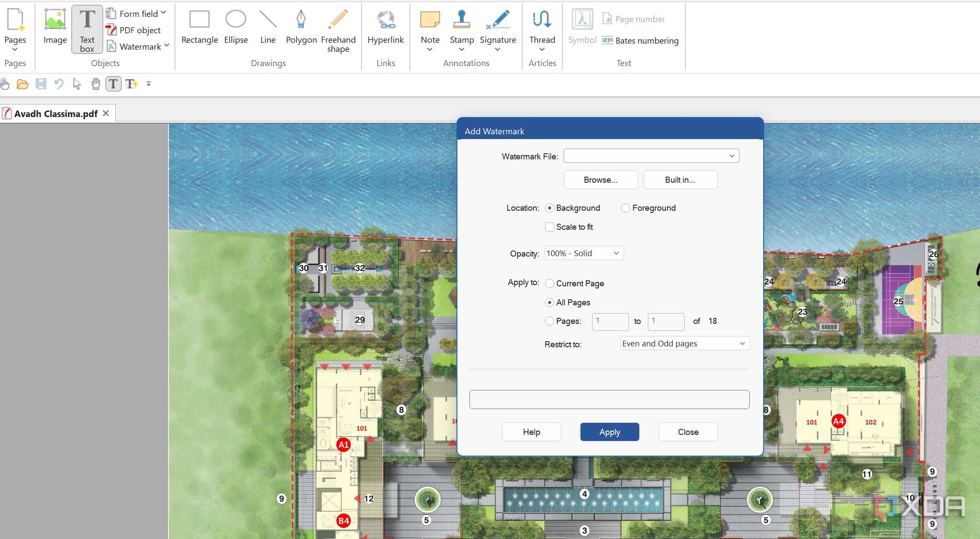Click the Apply button
The image size is (980, 539).
click(x=609, y=432)
